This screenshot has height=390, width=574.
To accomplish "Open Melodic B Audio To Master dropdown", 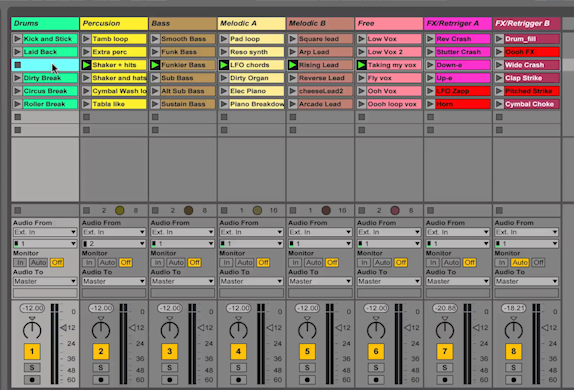I will (x=320, y=281).
